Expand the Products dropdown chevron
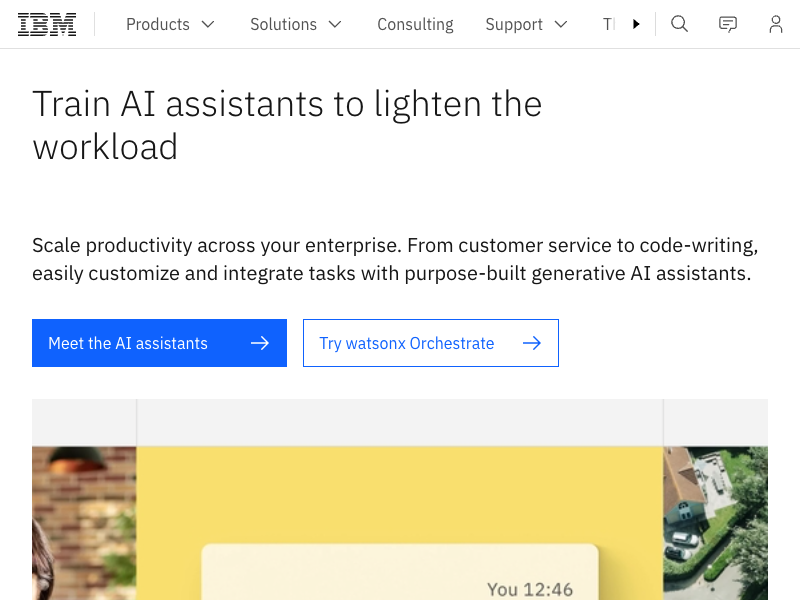The width and height of the screenshot is (800, 600). point(208,24)
